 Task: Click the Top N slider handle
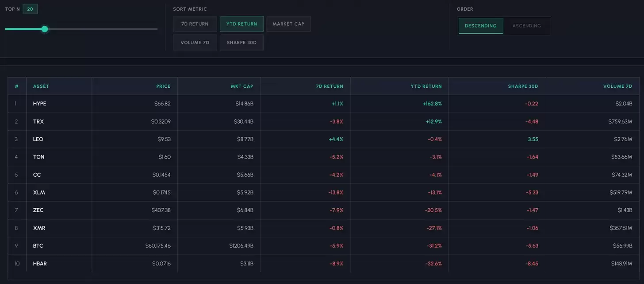pos(44,29)
